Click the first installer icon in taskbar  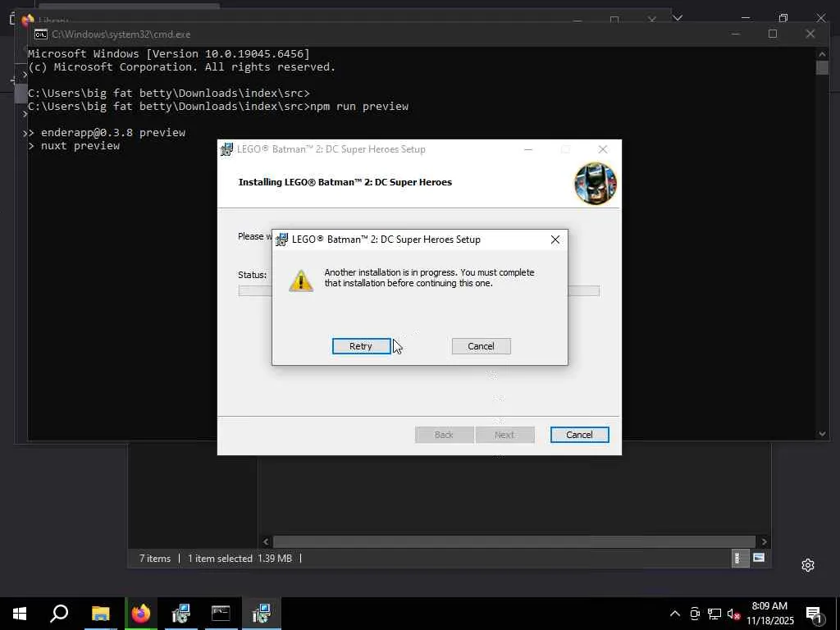[181, 614]
